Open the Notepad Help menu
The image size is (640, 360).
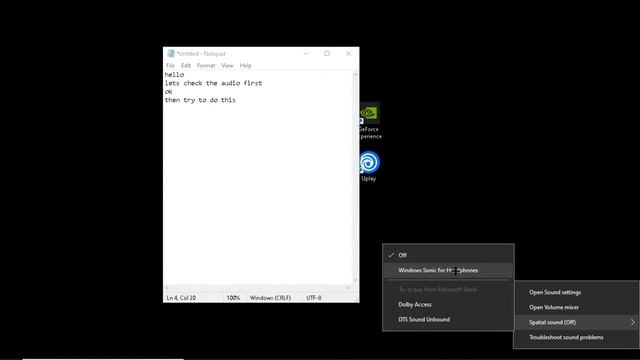tap(245, 65)
